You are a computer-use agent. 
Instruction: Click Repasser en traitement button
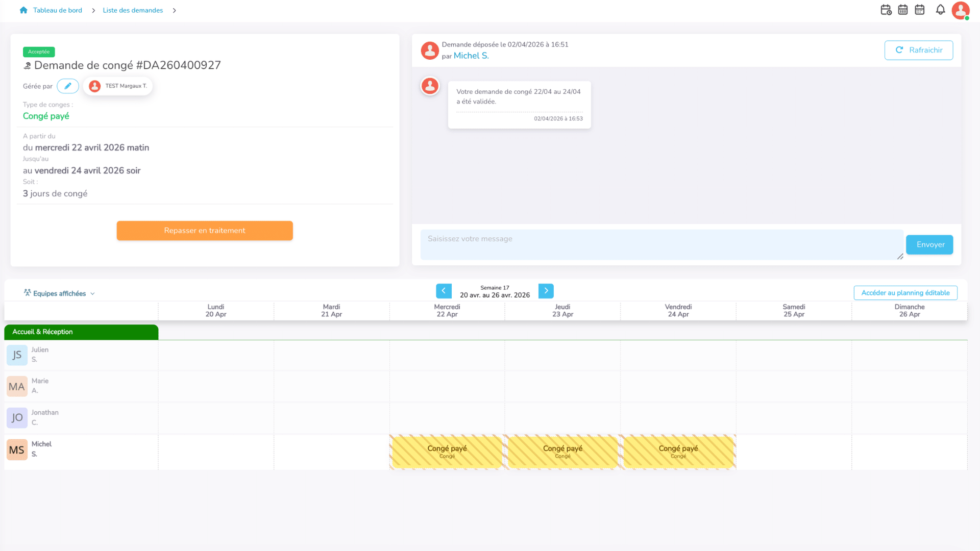click(205, 231)
